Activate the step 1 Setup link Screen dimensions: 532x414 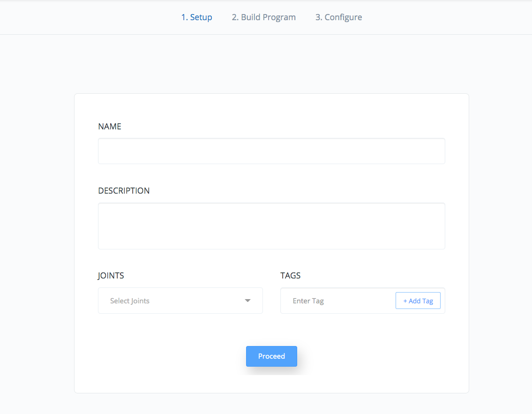[x=196, y=17]
